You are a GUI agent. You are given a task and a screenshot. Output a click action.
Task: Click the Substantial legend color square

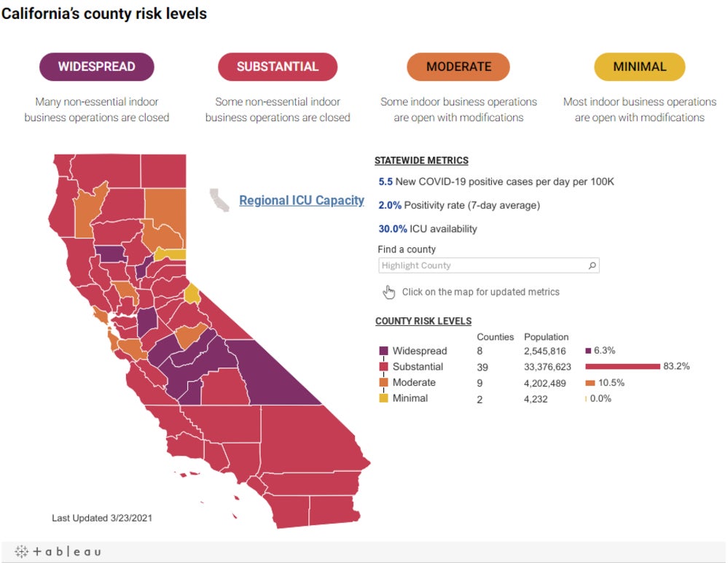coord(382,367)
